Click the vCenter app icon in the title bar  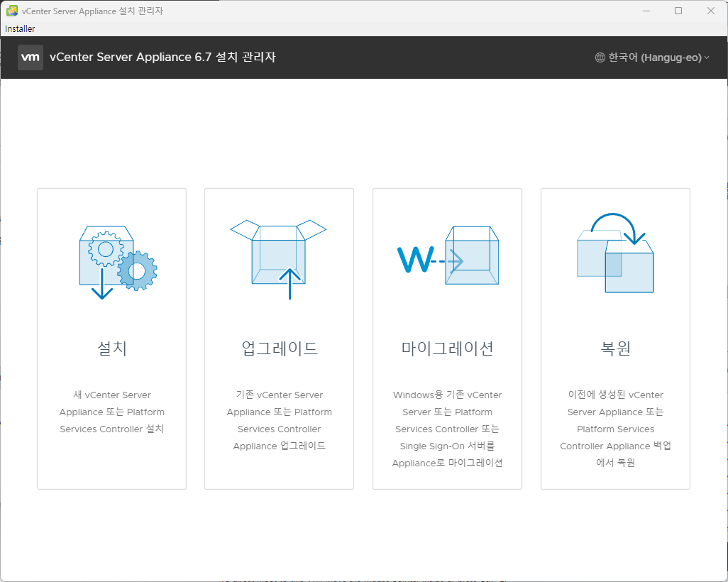12,11
